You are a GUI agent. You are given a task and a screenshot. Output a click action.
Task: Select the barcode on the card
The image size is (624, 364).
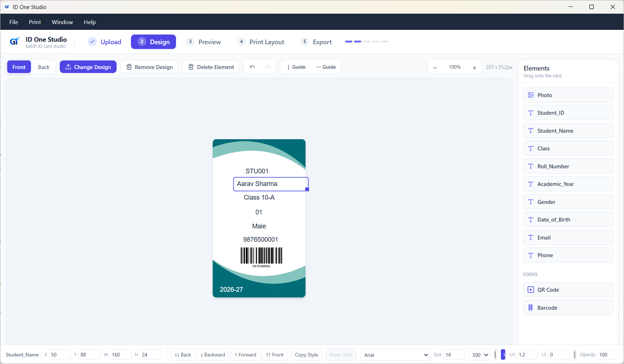coord(261,257)
